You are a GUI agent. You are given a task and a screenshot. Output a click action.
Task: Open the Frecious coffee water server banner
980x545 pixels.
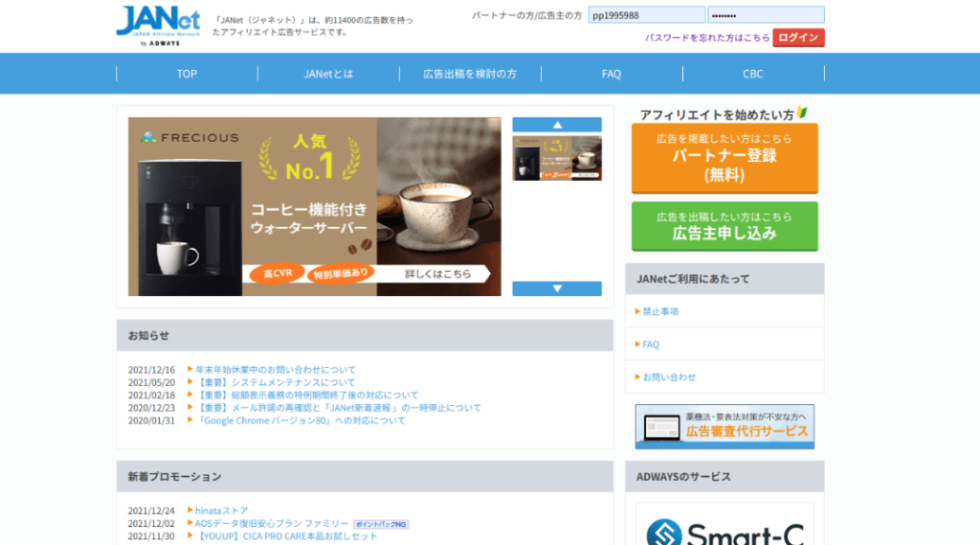(x=314, y=207)
